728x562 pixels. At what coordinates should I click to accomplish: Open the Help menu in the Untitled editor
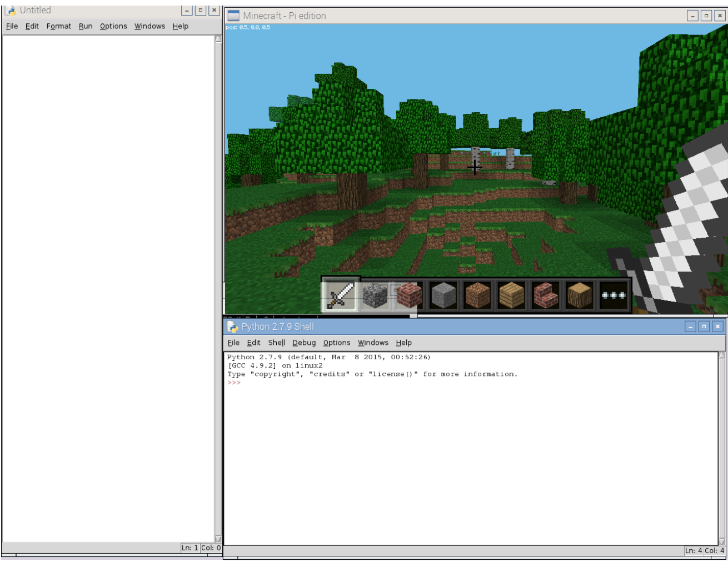180,26
